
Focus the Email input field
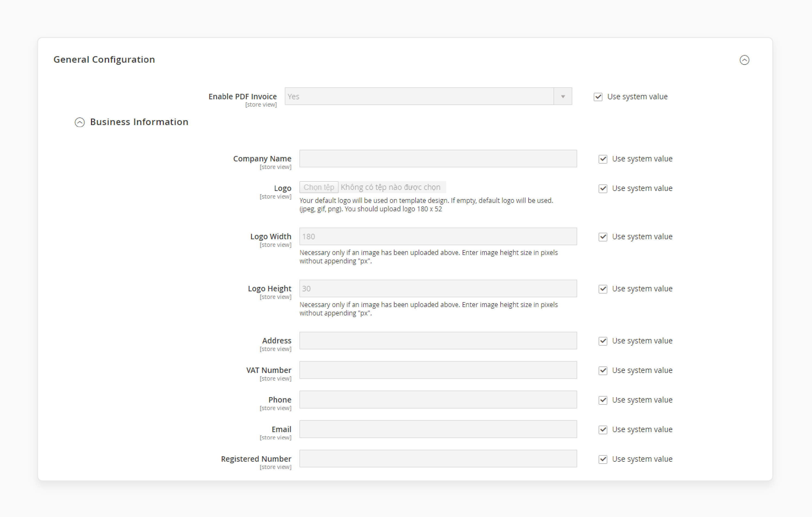438,429
